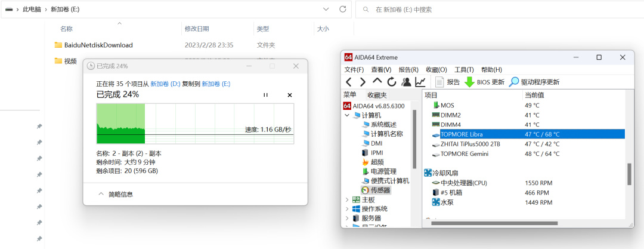Click 此电脑 in the address breadcrumb
Viewport: 644px width, 249px height.
tap(32, 10)
